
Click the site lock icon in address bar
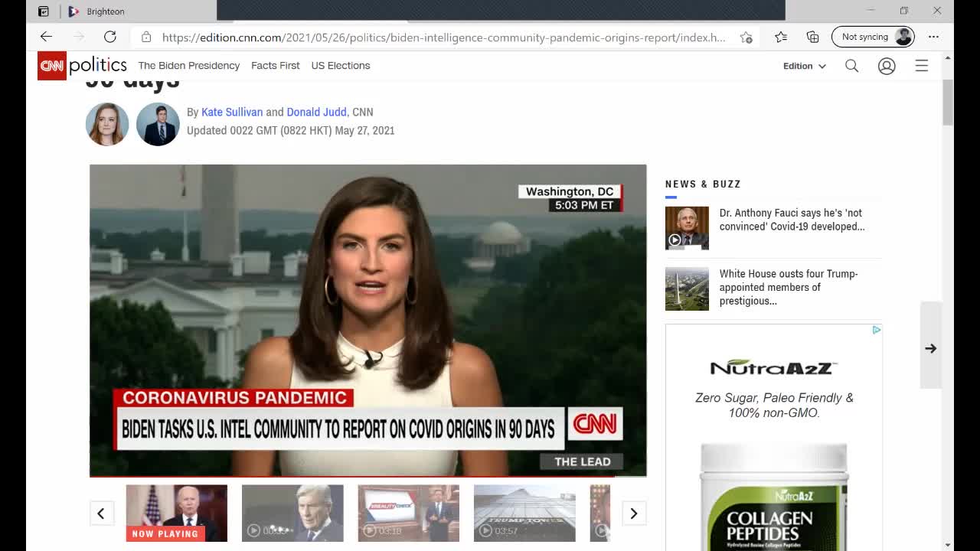(x=146, y=37)
